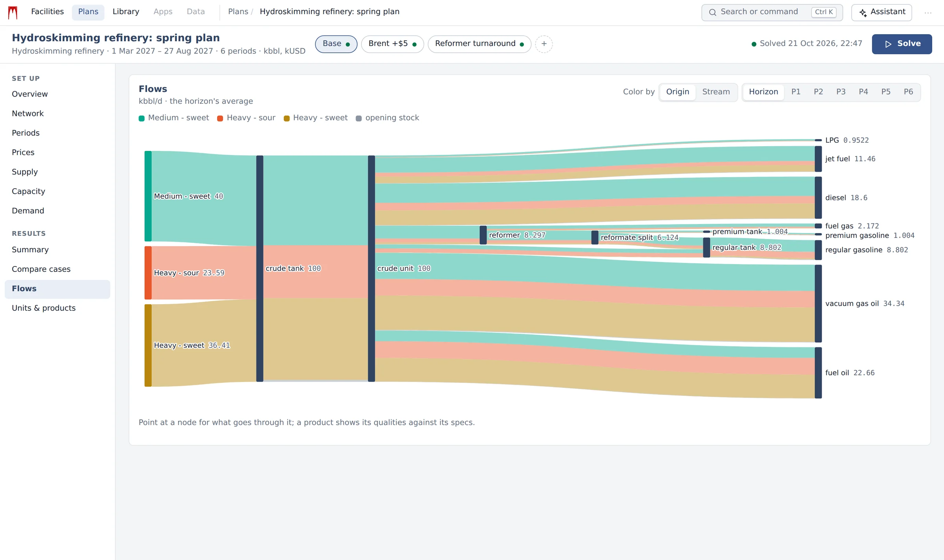Switch to period P5

tap(885, 92)
